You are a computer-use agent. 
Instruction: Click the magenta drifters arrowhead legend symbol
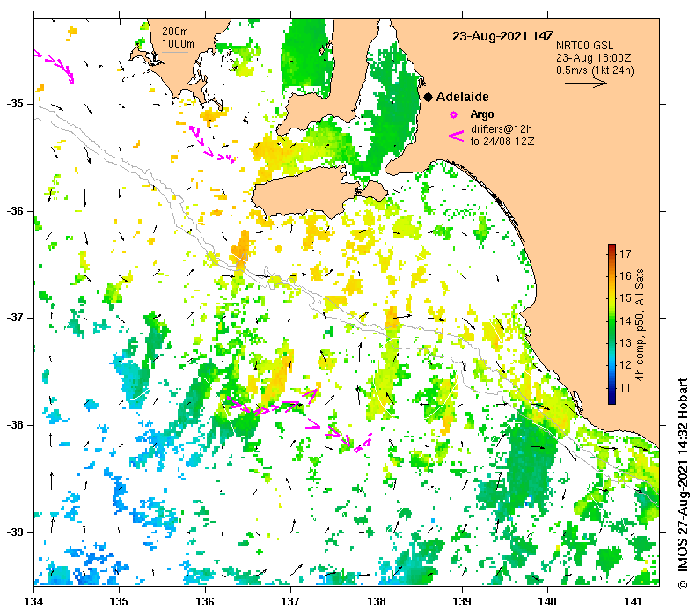coord(456,136)
